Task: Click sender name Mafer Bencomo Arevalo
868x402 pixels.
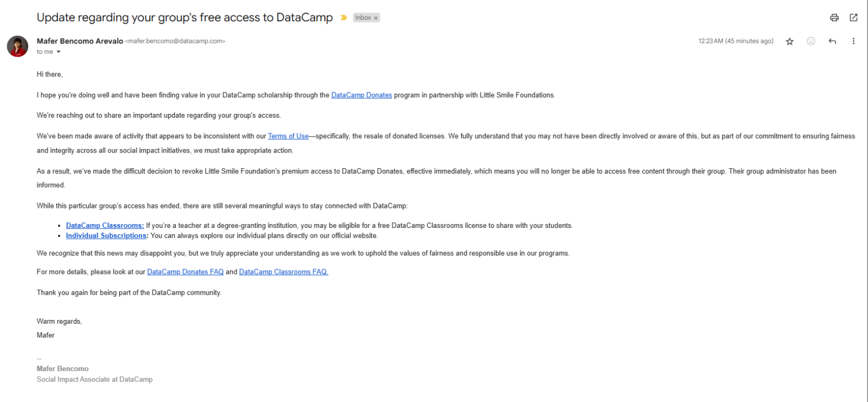Action: pyautogui.click(x=80, y=41)
